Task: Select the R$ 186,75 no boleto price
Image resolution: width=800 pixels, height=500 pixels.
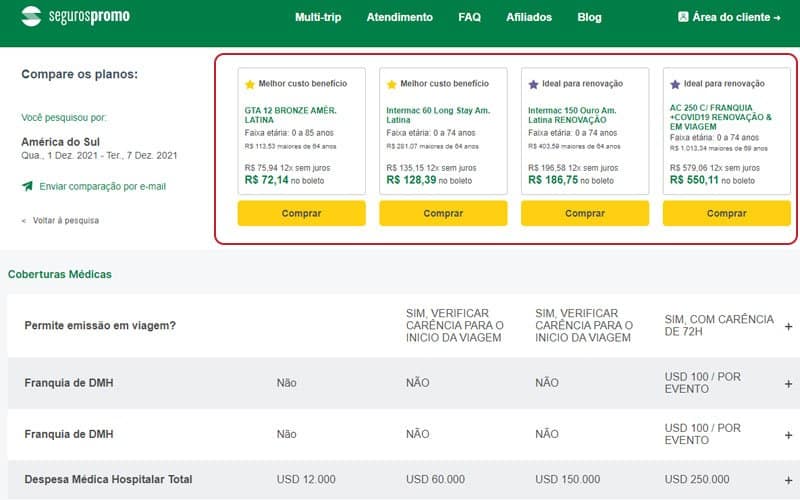Action: pyautogui.click(x=571, y=180)
